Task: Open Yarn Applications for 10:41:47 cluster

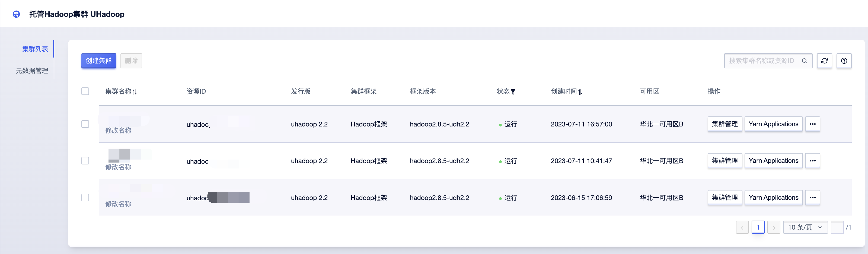Action: (773, 161)
